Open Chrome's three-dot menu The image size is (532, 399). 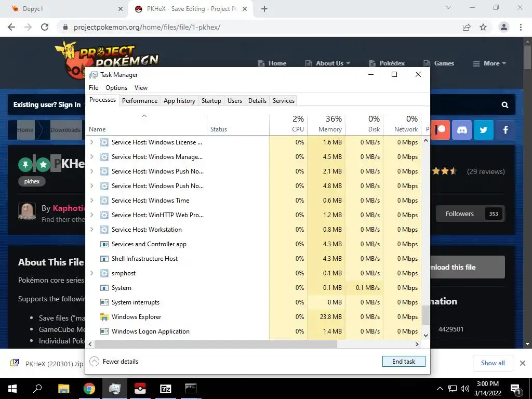pos(521,27)
